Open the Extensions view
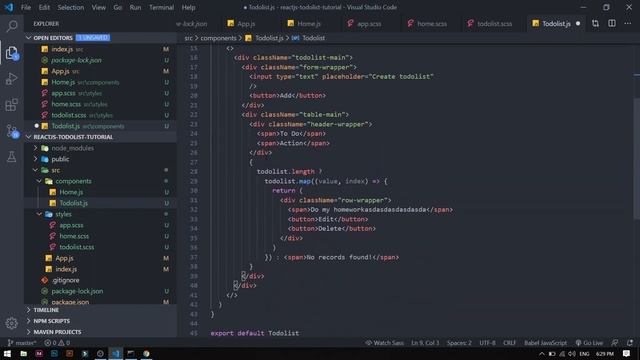640x360 pixels. click(x=12, y=105)
